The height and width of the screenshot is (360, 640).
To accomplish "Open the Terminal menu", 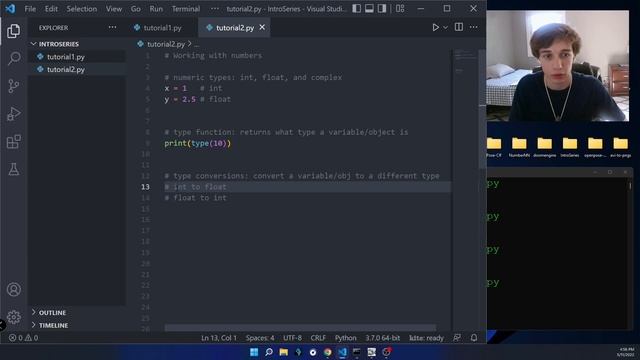I will point(186,9).
